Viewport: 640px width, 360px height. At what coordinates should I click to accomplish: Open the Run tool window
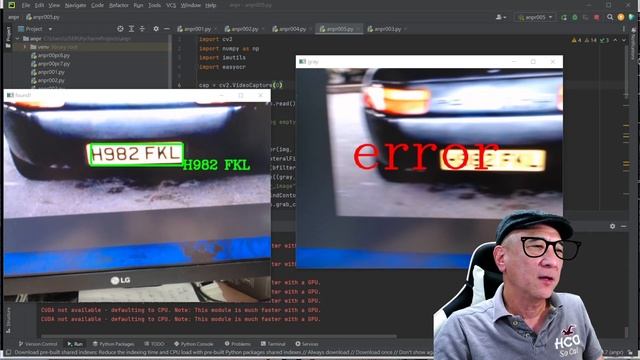click(75, 344)
